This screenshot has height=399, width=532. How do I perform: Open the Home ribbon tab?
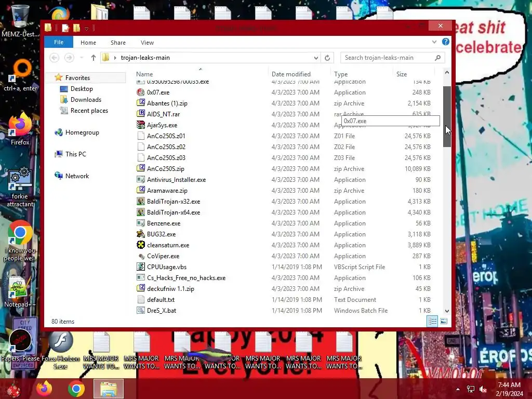pos(88,43)
